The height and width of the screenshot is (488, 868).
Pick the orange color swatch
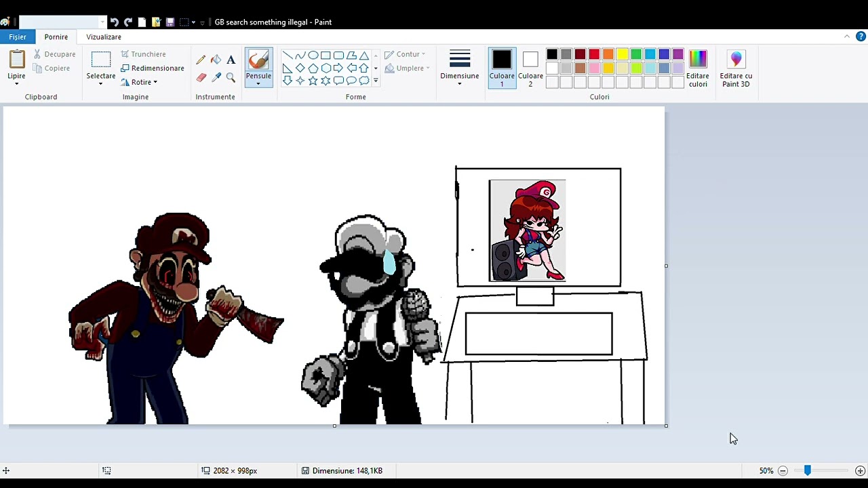608,54
